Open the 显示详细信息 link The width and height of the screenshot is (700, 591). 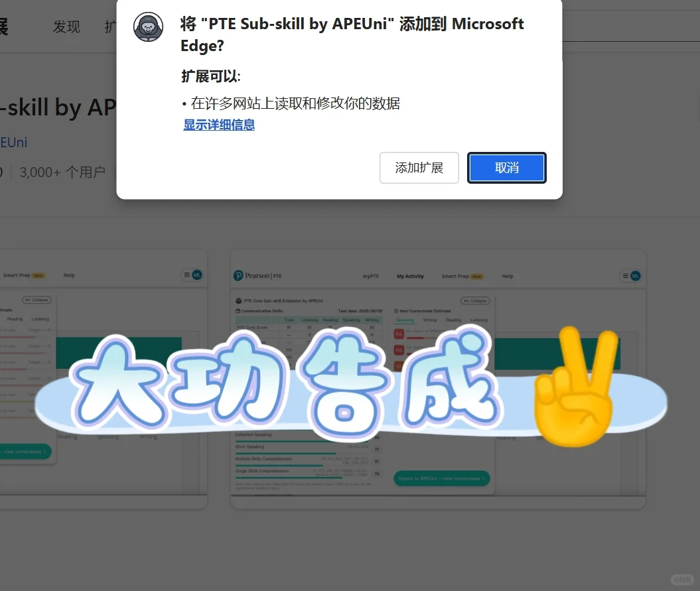pos(219,125)
